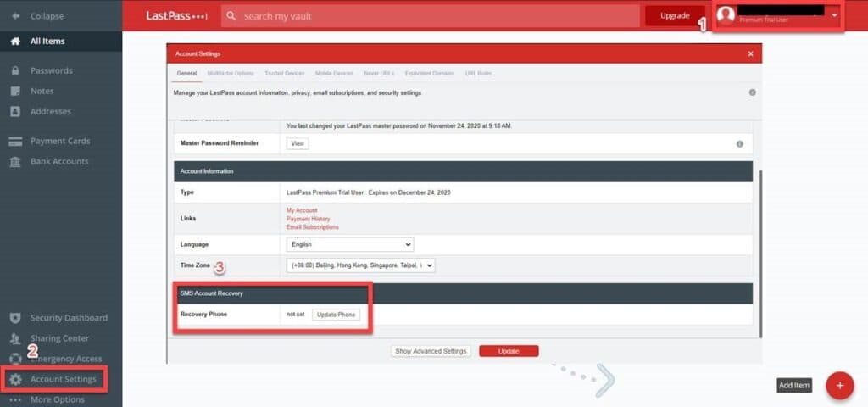Open the Time Zone dropdown
The width and height of the screenshot is (868, 407).
tap(360, 265)
